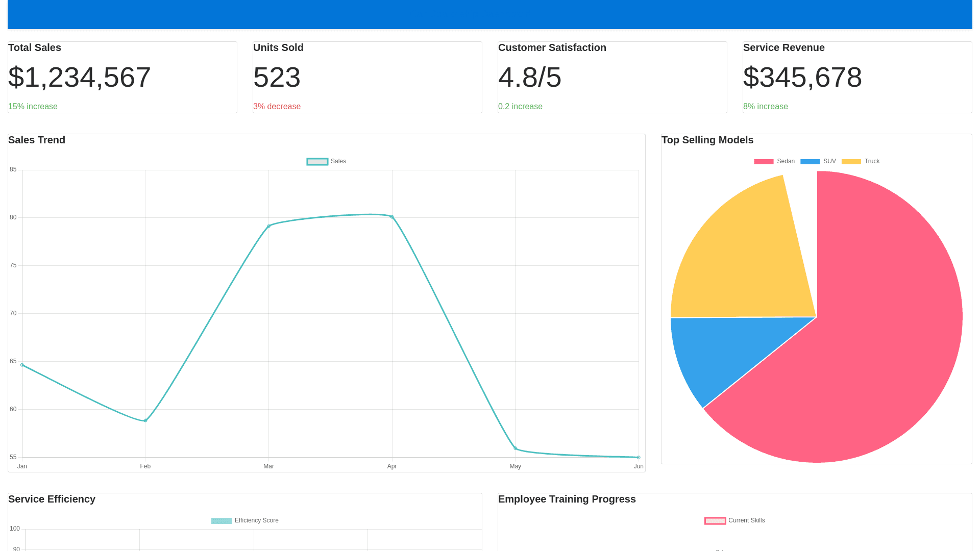Click the Units Sold 523 card
The image size is (980, 551).
pos(277,77)
